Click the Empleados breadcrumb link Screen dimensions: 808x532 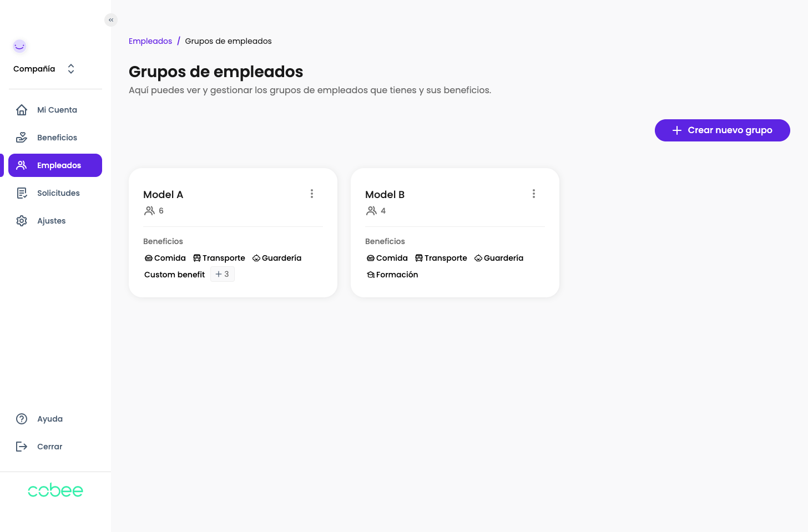(x=150, y=41)
